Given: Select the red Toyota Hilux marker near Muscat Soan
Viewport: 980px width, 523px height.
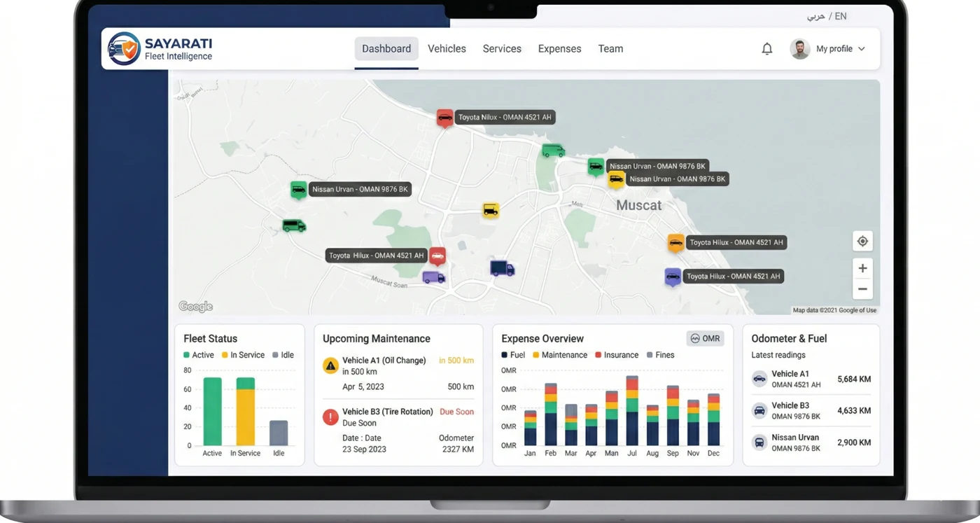Looking at the screenshot, I should [x=437, y=256].
